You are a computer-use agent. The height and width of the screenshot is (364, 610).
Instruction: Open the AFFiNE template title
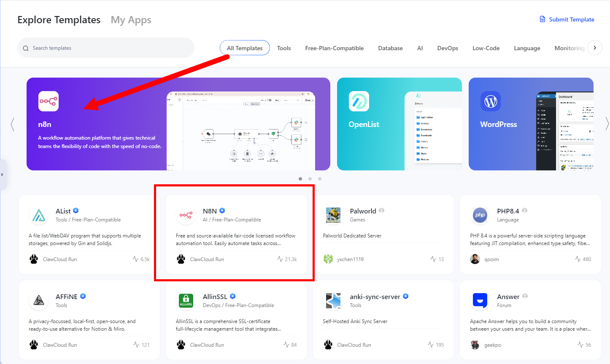coord(67,297)
